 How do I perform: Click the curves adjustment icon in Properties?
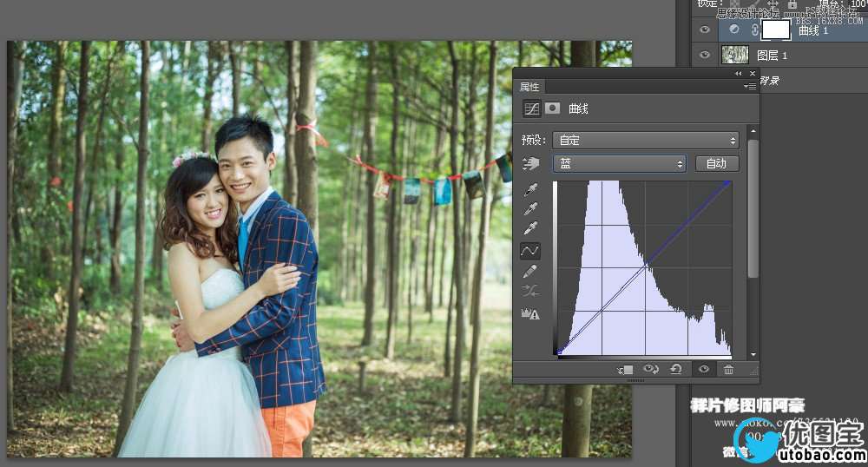[532, 109]
